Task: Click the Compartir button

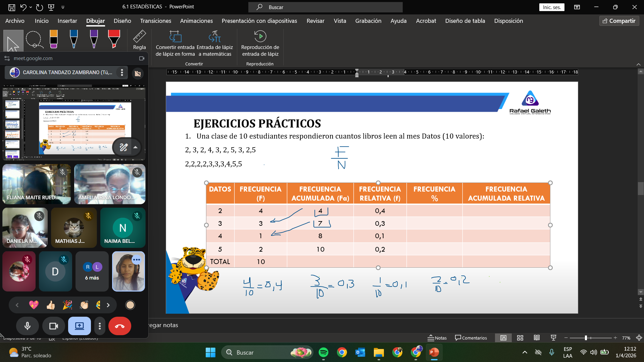Action: tap(619, 21)
